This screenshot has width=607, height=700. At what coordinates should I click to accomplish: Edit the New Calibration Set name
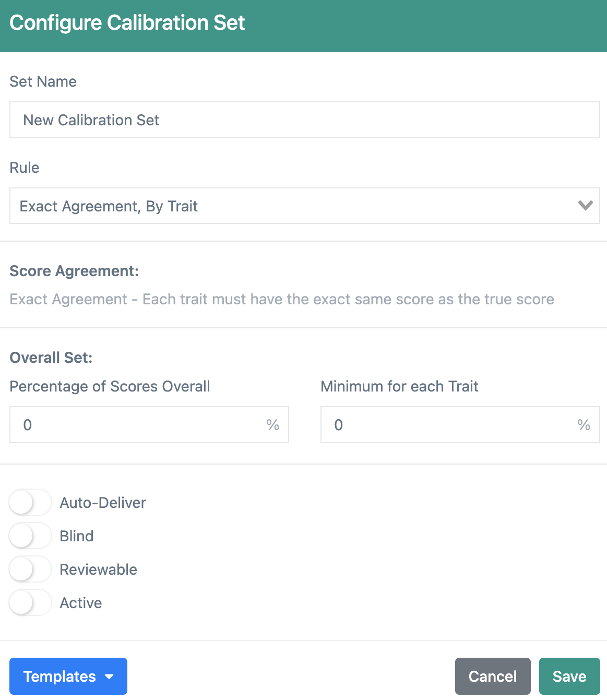(x=91, y=120)
